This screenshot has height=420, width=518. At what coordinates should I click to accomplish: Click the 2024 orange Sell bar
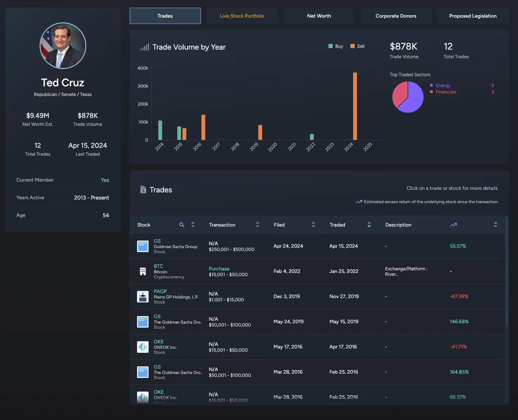(x=355, y=106)
